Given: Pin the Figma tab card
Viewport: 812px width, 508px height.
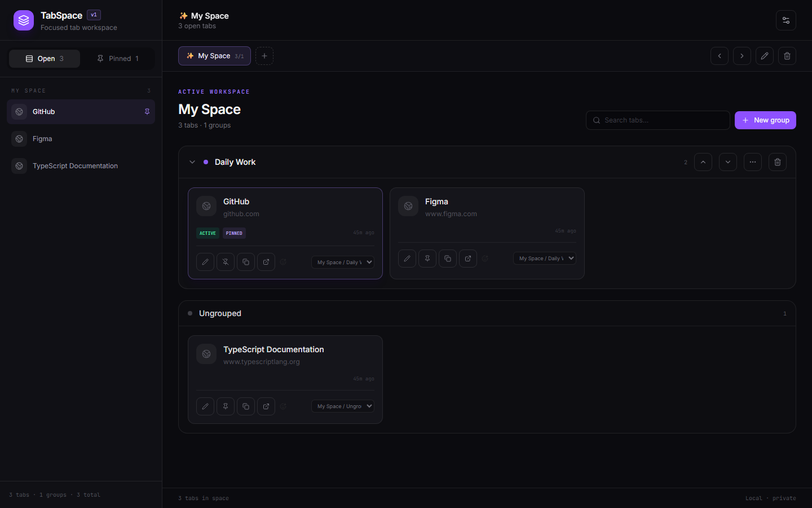Looking at the screenshot, I should coord(427,259).
